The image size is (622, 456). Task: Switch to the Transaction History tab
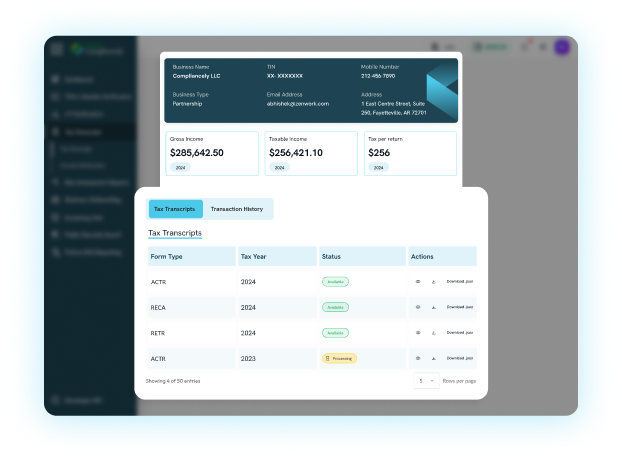pos(237,209)
